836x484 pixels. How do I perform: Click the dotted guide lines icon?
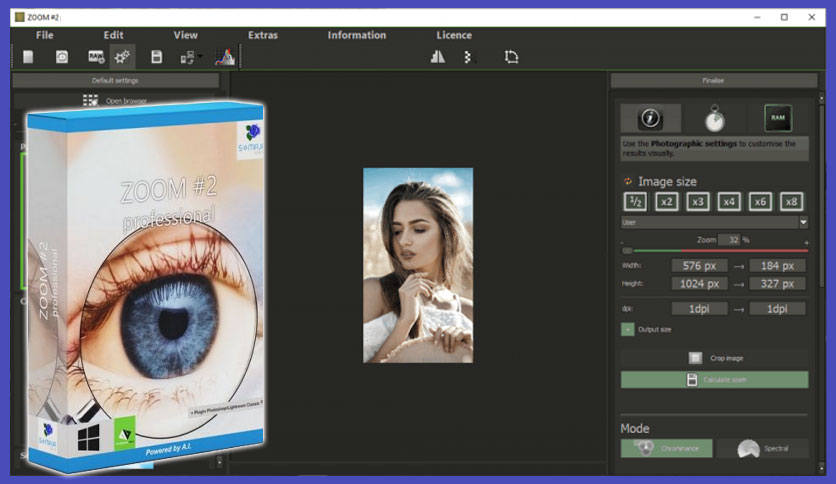468,57
